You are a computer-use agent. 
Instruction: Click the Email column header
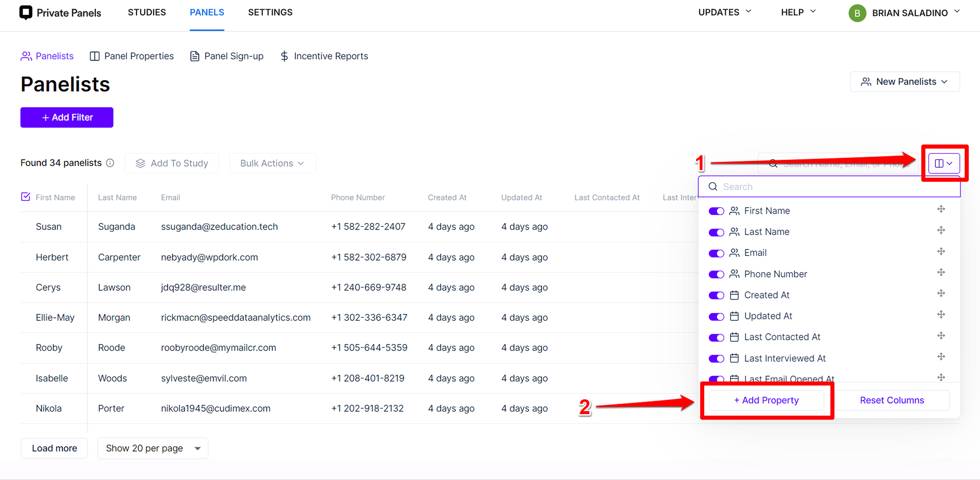[x=170, y=197]
